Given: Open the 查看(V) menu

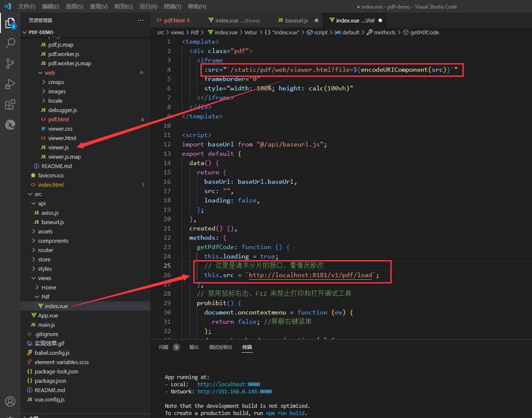Looking at the screenshot, I should click(99, 6).
